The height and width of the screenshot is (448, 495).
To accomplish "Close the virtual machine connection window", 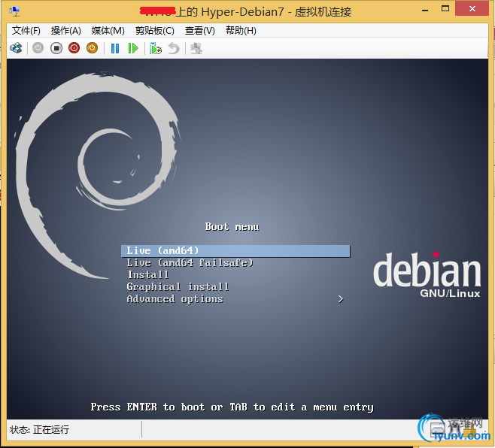I will click(472, 9).
